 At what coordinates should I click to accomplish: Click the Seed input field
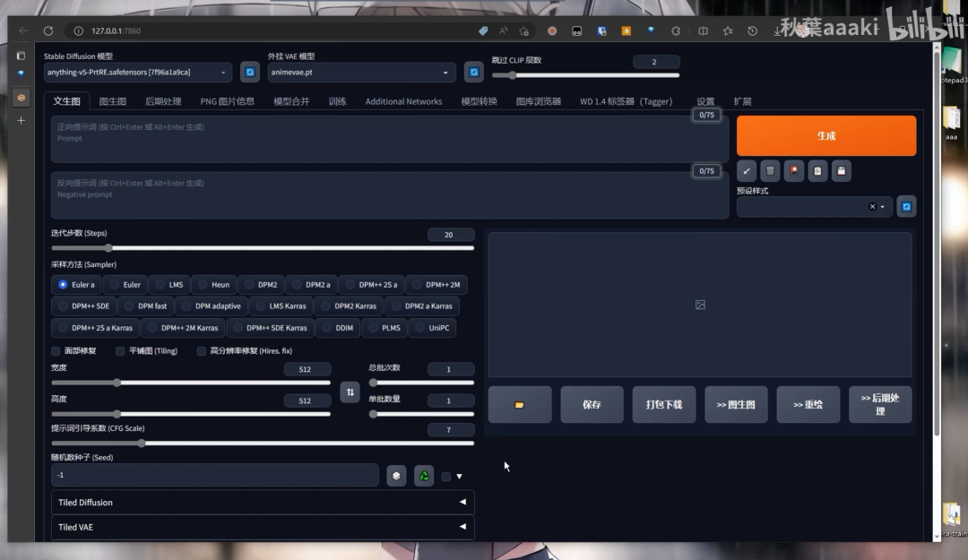pos(215,476)
